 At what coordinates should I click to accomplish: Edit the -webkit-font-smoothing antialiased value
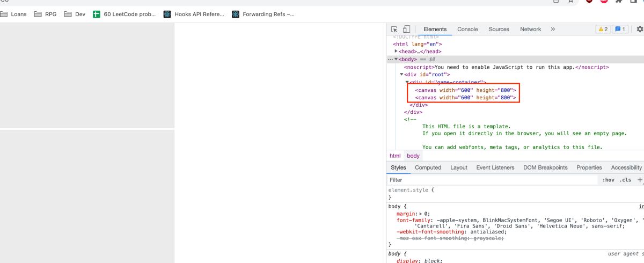pyautogui.click(x=487, y=232)
